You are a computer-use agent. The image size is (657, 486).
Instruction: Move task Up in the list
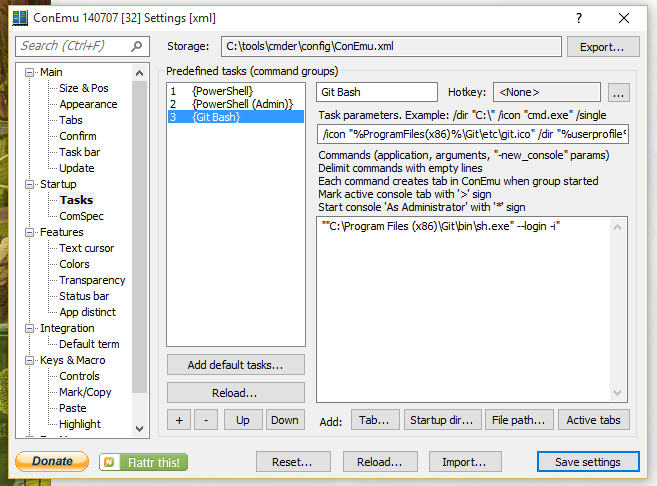pos(243,420)
